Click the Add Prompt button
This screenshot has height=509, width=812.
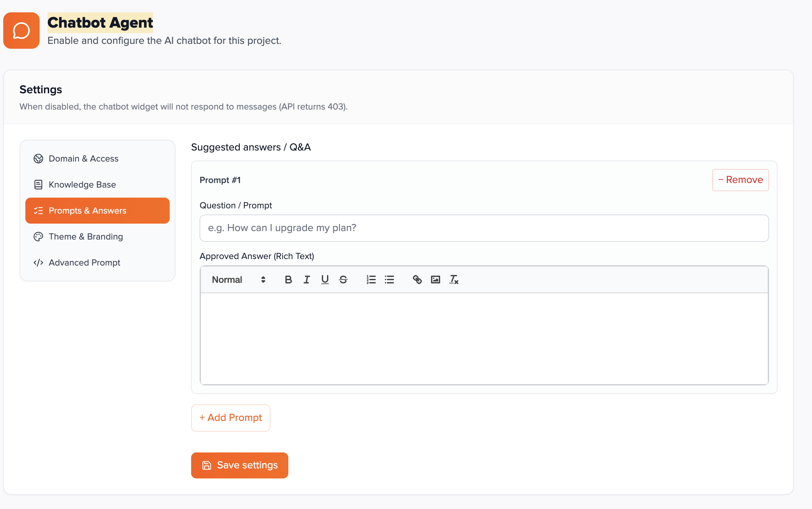click(230, 417)
